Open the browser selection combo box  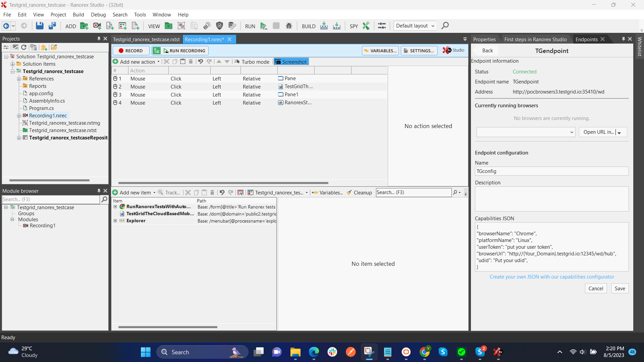(x=526, y=132)
